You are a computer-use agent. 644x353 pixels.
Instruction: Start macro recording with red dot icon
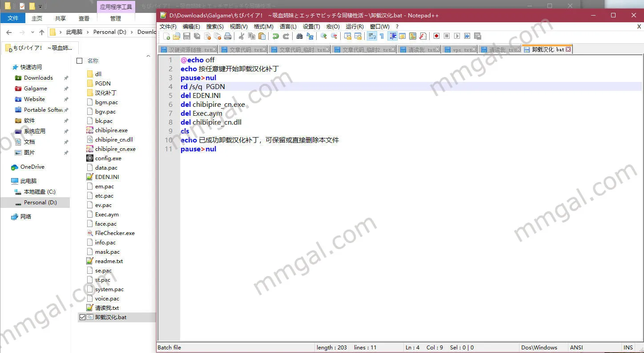(437, 36)
